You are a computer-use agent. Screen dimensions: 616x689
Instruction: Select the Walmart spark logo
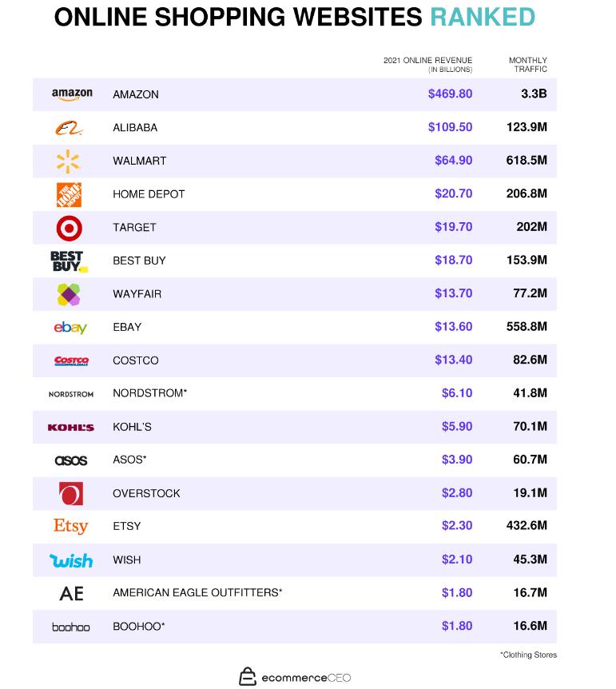coord(69,161)
